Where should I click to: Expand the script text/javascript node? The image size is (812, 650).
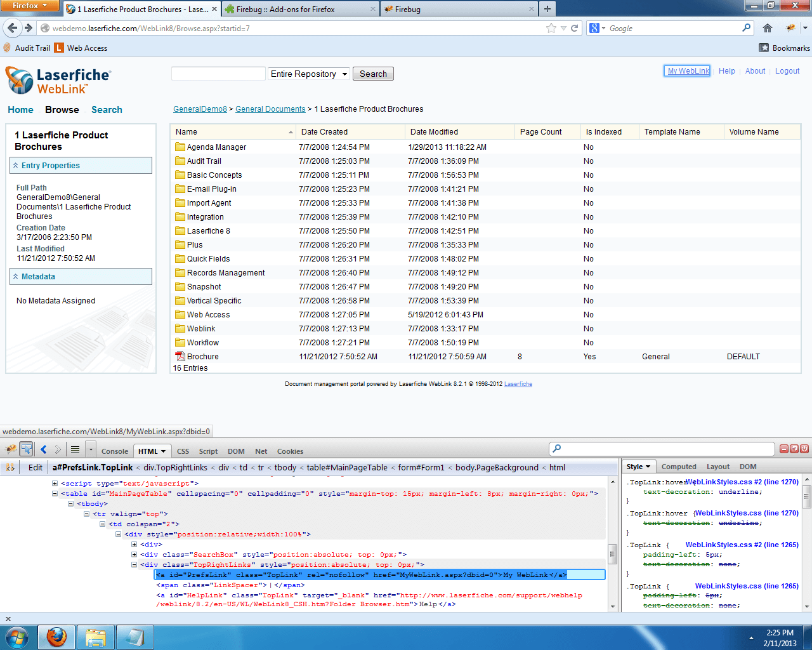click(x=55, y=483)
